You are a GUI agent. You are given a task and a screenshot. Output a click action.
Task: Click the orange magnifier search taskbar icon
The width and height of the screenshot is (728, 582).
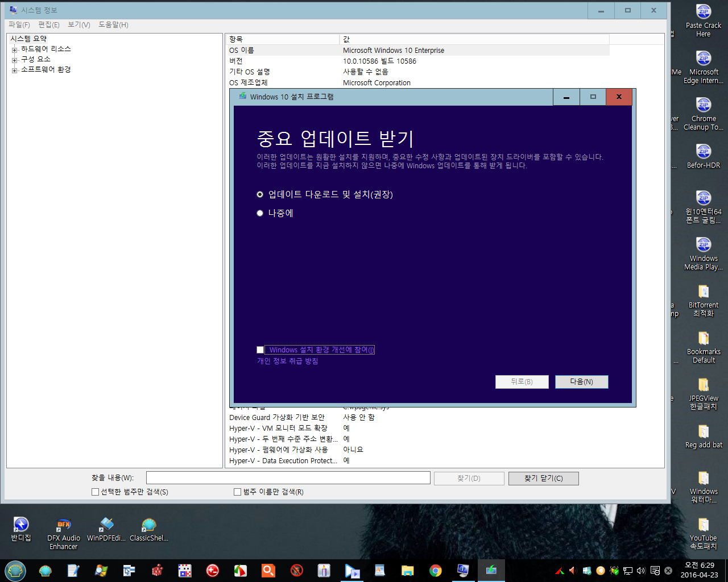(x=268, y=571)
